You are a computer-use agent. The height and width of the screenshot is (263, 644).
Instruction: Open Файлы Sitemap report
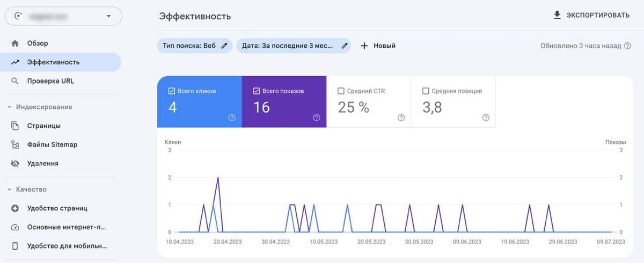[52, 144]
